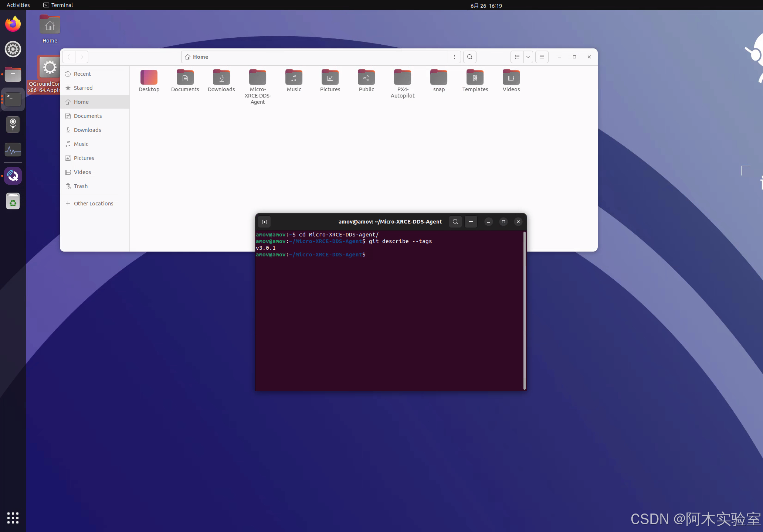Open a new tab in Terminal

264,222
